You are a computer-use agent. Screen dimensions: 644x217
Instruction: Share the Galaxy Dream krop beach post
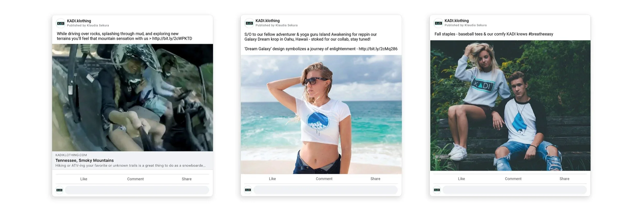click(375, 179)
